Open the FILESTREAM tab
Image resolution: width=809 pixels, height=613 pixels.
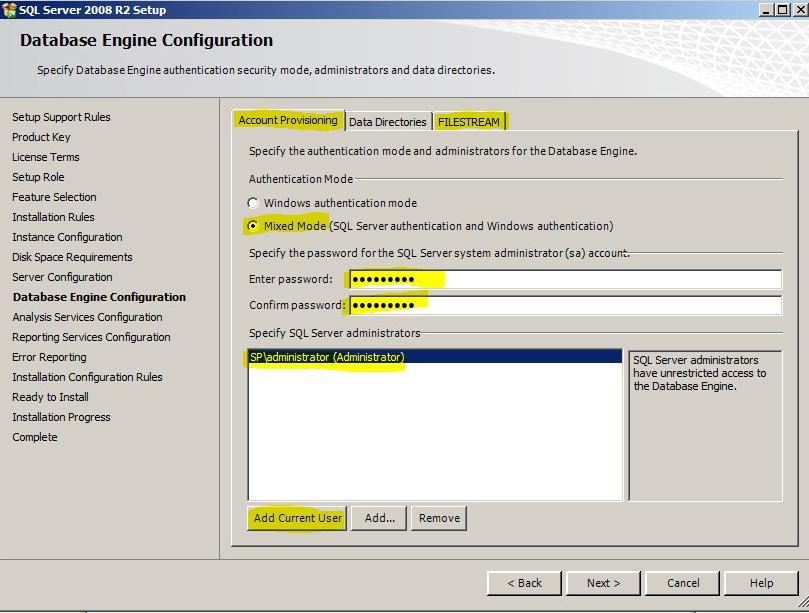click(x=468, y=122)
